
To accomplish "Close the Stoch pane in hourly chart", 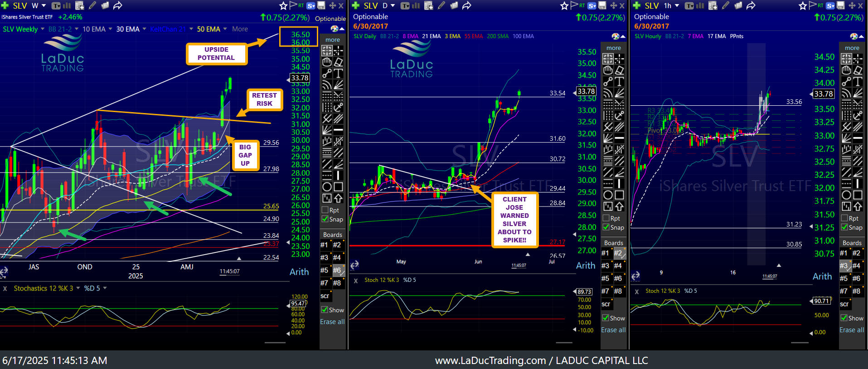I will (x=637, y=291).
